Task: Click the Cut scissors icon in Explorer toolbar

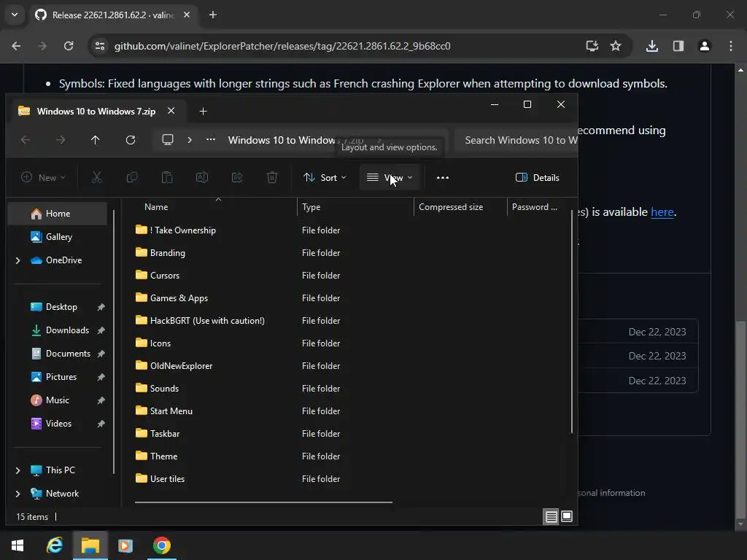Action: [x=97, y=178]
